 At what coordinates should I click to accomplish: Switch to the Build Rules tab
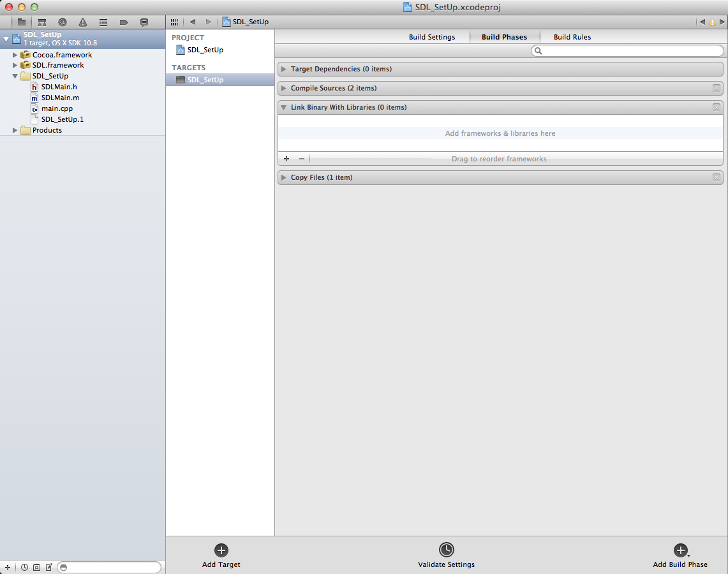tap(572, 37)
